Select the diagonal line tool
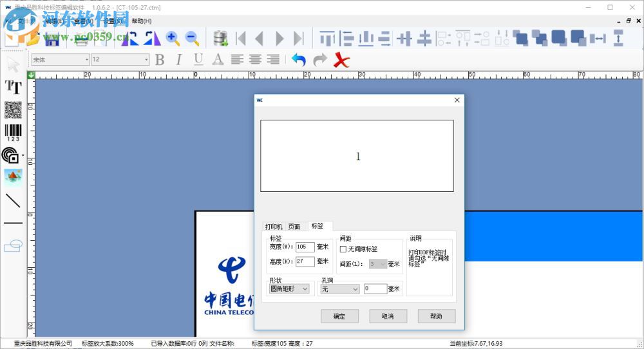 pyautogui.click(x=13, y=200)
